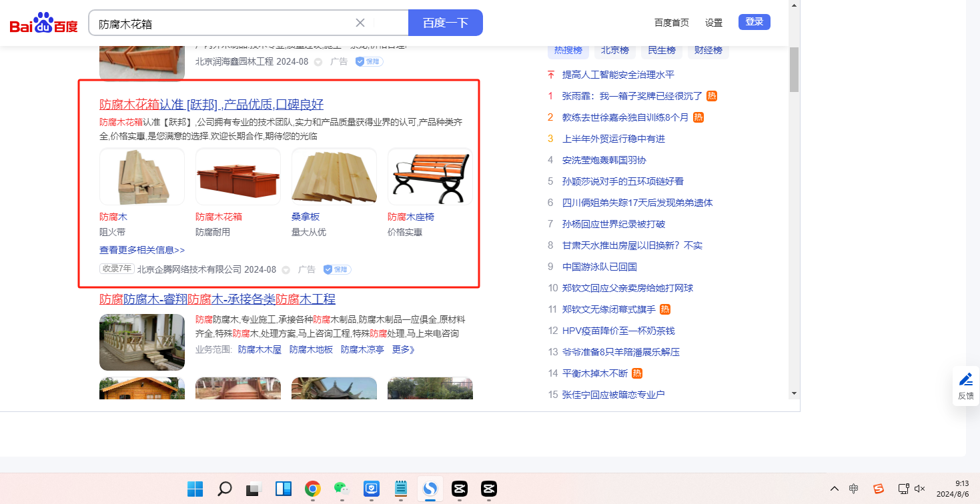The width and height of the screenshot is (980, 504).
Task: Open hot search 甘肃天水推出房屋以旧换新？不实
Action: 632,245
